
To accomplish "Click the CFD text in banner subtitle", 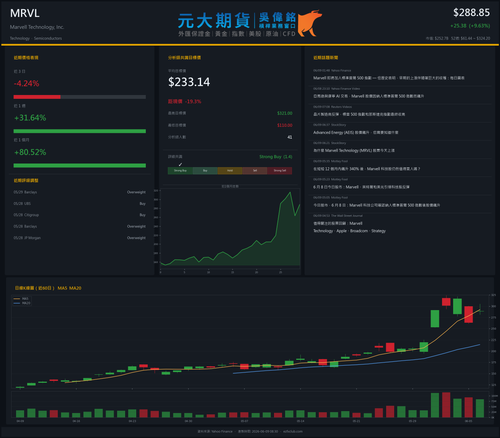I will point(289,34).
